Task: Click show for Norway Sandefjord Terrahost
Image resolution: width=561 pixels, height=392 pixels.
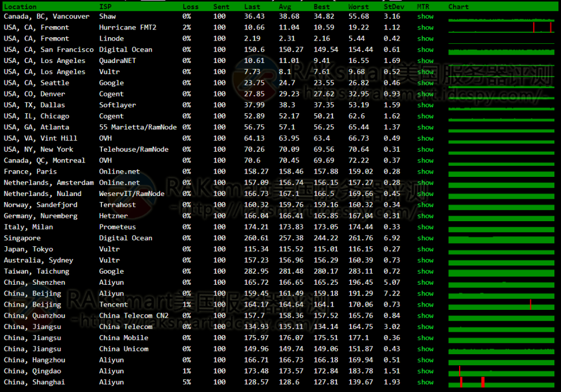Action: pos(425,205)
